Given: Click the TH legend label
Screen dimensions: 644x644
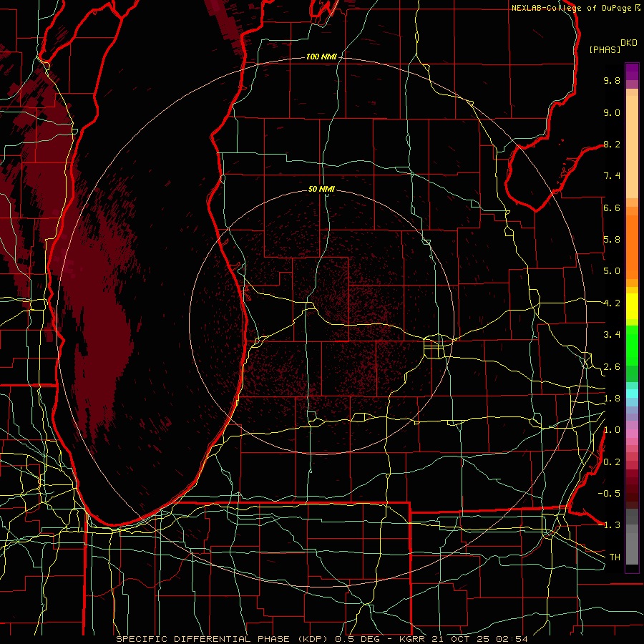Looking at the screenshot, I should point(615,557).
